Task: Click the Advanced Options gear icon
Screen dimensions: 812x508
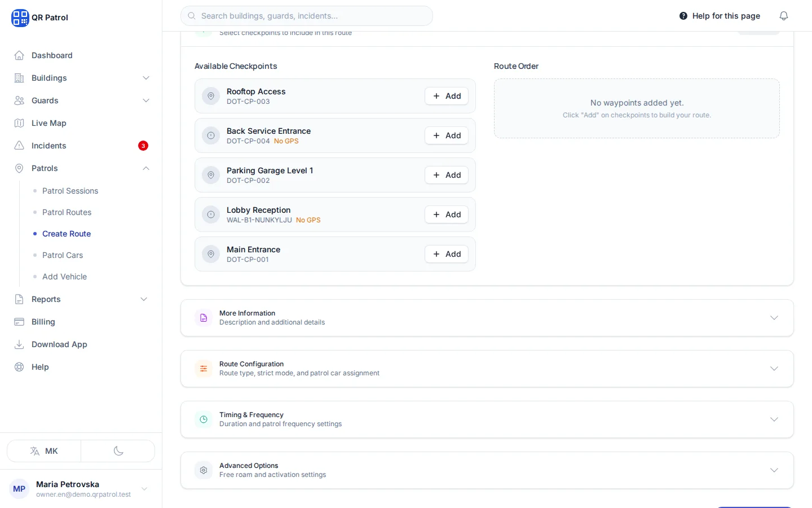Action: tap(204, 470)
